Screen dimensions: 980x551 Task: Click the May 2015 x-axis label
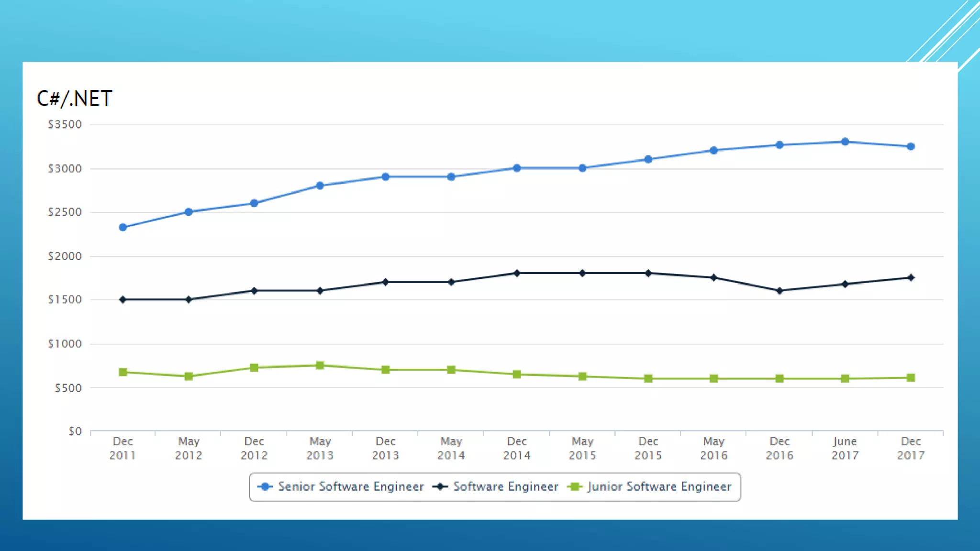[x=582, y=448]
